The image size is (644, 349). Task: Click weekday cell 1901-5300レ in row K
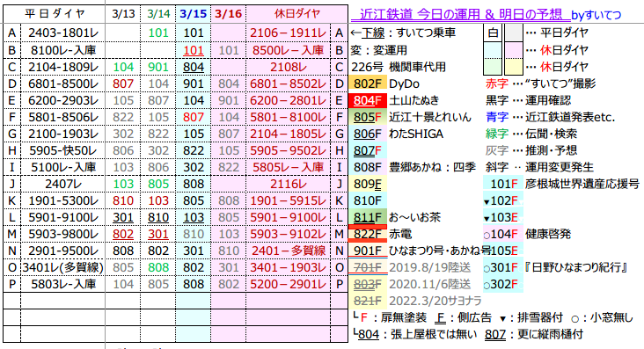(x=63, y=200)
